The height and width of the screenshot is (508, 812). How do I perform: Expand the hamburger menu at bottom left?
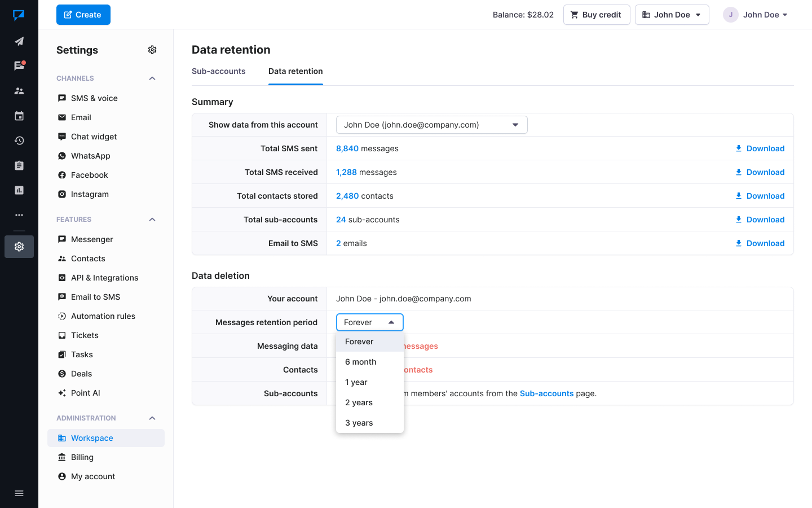coord(19,493)
